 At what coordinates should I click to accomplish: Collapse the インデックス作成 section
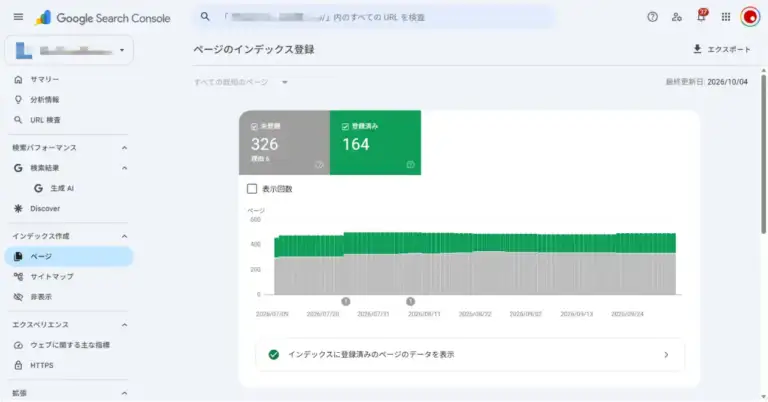coord(124,236)
